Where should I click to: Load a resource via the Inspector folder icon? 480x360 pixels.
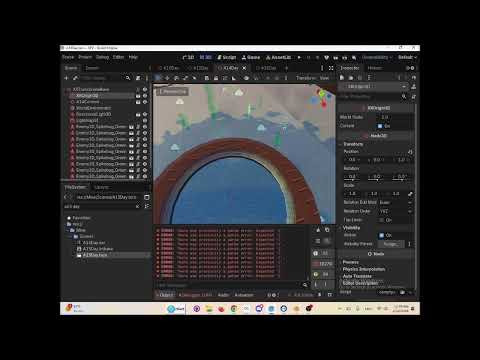point(351,77)
